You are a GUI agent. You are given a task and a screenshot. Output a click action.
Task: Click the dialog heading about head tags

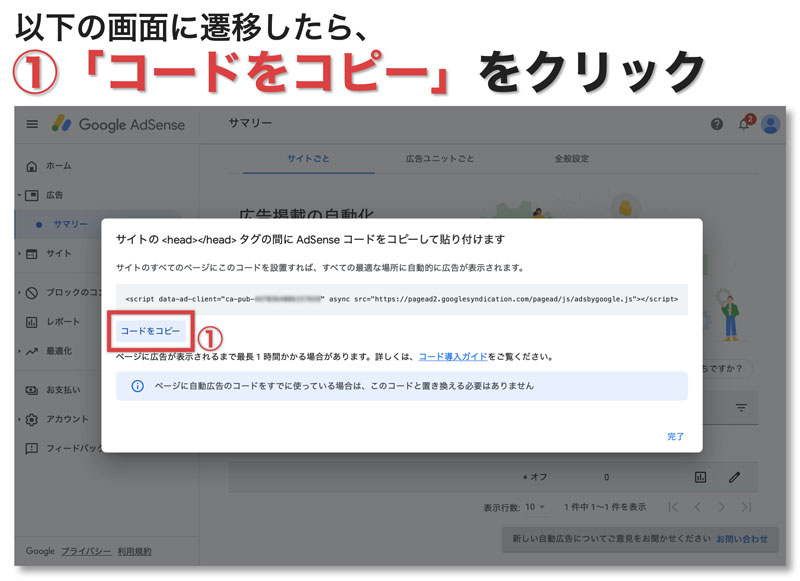coord(310,239)
